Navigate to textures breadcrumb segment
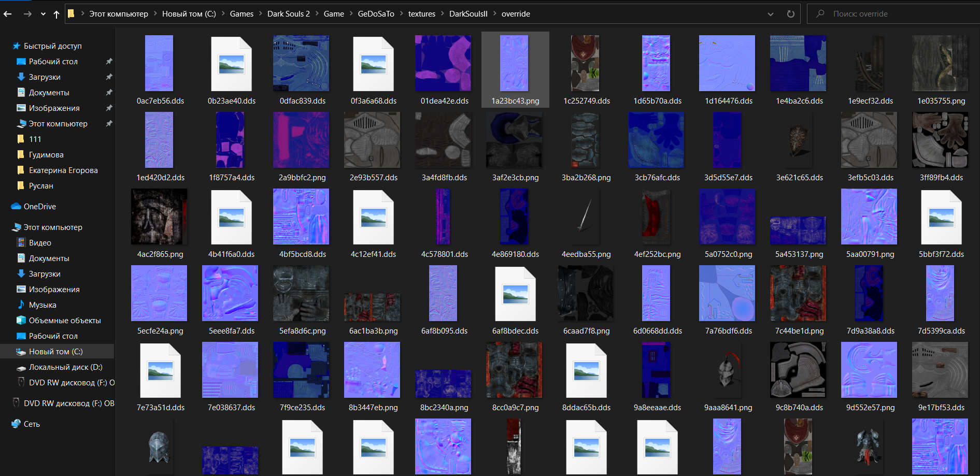Image resolution: width=980 pixels, height=476 pixels. pos(421,14)
